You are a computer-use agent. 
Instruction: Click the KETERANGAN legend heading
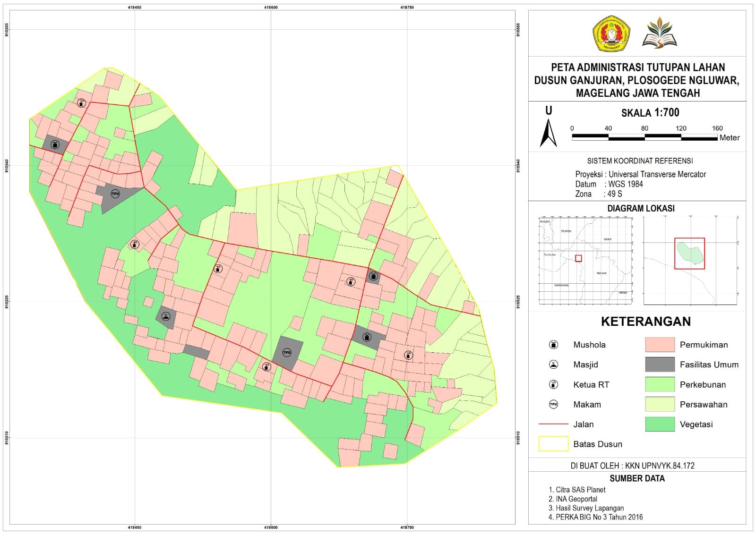[645, 322]
